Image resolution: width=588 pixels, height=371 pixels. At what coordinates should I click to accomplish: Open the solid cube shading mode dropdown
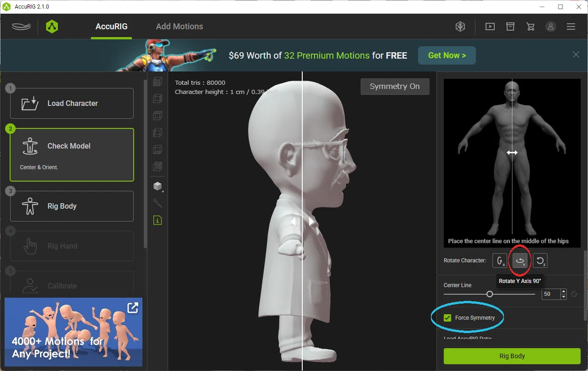click(x=157, y=186)
